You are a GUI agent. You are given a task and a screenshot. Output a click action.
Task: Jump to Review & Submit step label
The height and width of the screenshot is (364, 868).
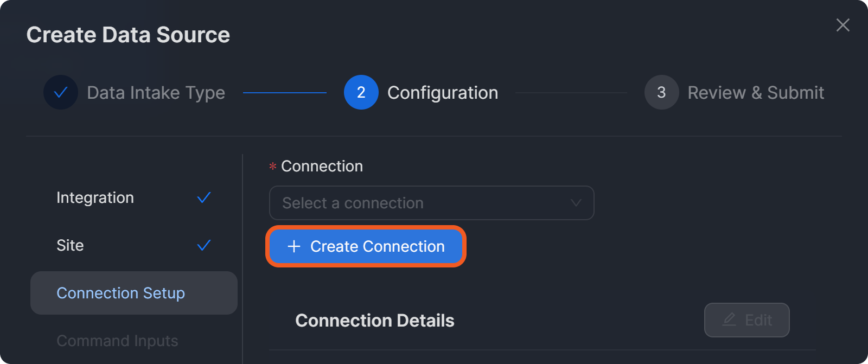(x=756, y=93)
